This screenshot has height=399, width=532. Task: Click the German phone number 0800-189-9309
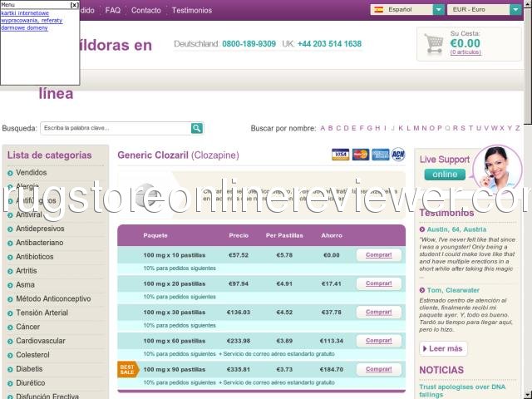point(249,44)
